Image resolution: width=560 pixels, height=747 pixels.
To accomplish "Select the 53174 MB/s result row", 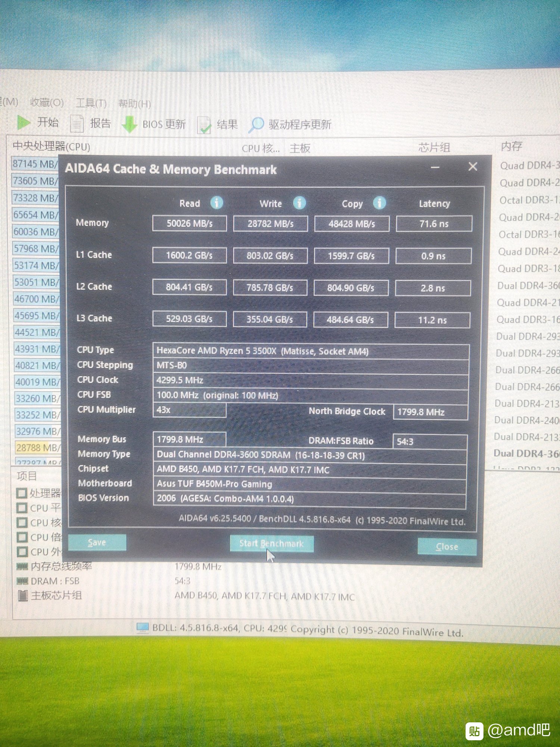I will click(x=37, y=266).
